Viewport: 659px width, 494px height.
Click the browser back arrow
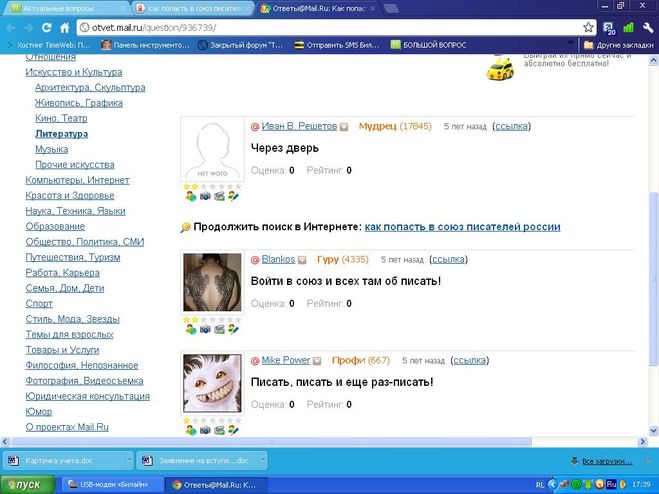[x=13, y=27]
